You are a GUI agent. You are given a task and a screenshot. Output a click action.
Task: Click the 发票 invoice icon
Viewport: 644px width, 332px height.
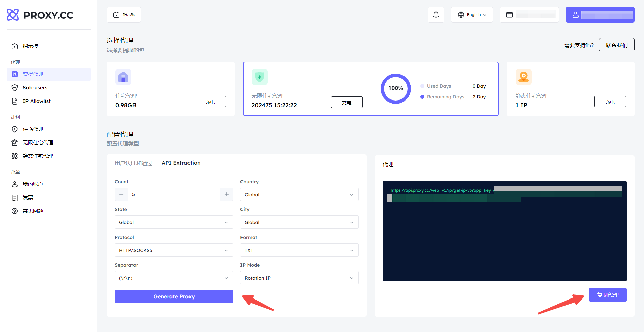tap(15, 198)
